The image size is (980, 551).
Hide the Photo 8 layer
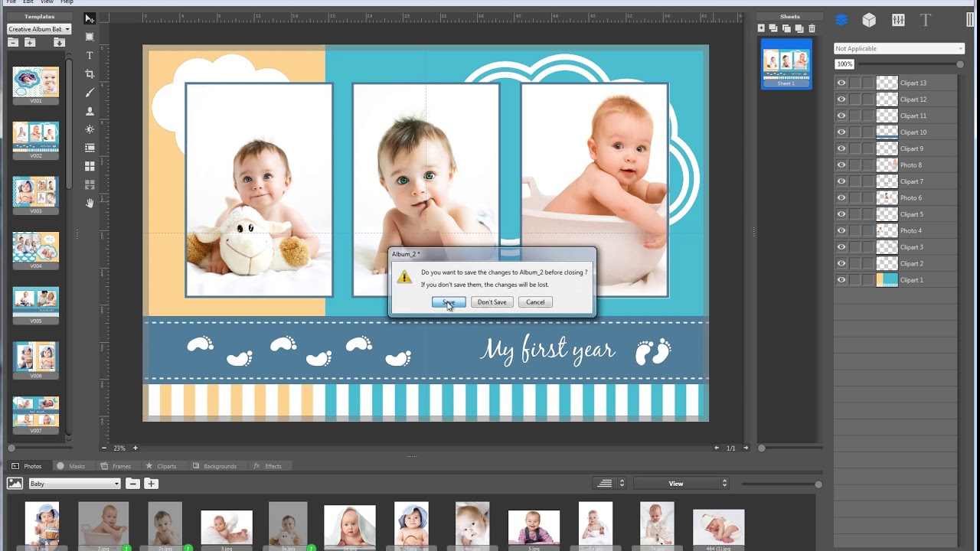click(841, 165)
